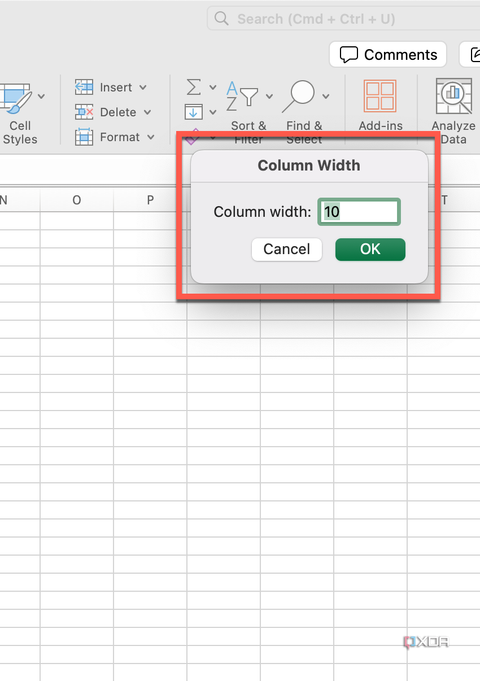Click the OK button in Column Width dialog
Screen dimensions: 480x681
tap(370, 249)
